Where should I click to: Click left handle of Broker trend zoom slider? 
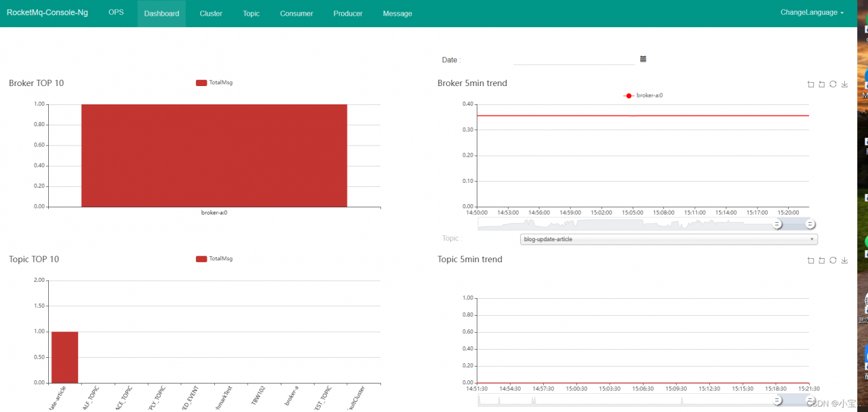tap(778, 224)
